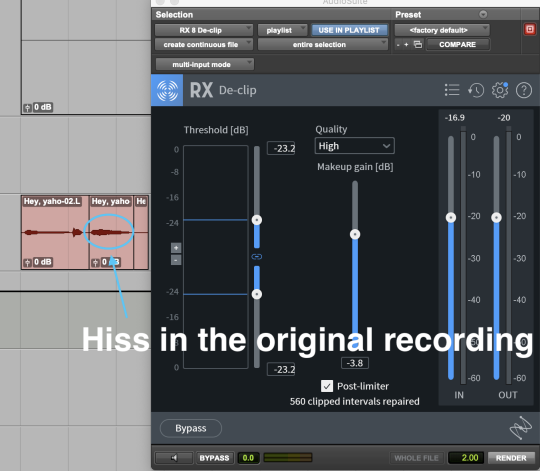The image size is (540, 471).
Task: Select the second Hey, yaho audio clip name
Action: tap(111, 201)
